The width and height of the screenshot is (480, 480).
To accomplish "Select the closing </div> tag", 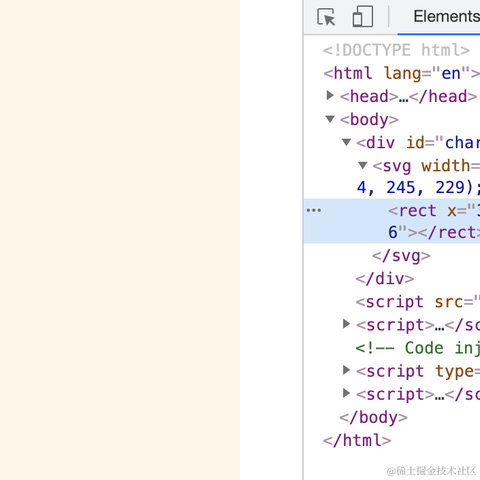I will click(385, 279).
